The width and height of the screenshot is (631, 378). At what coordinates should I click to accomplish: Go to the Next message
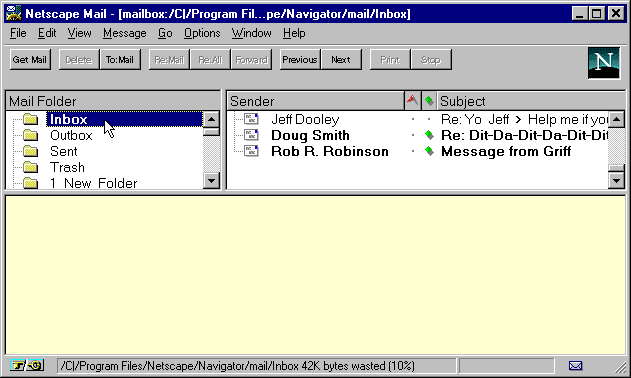[x=341, y=60]
